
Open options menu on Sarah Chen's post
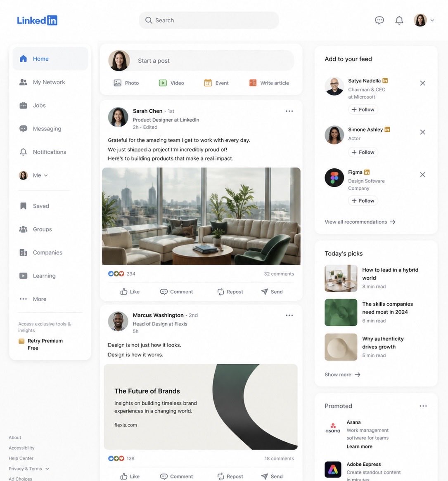[289, 111]
